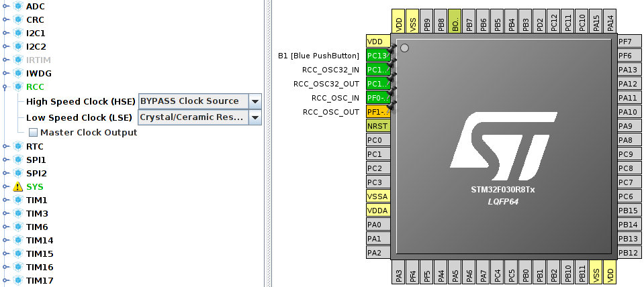The image size is (644, 287).
Task: Select pin PB9 on the top edge
Action: point(426,21)
